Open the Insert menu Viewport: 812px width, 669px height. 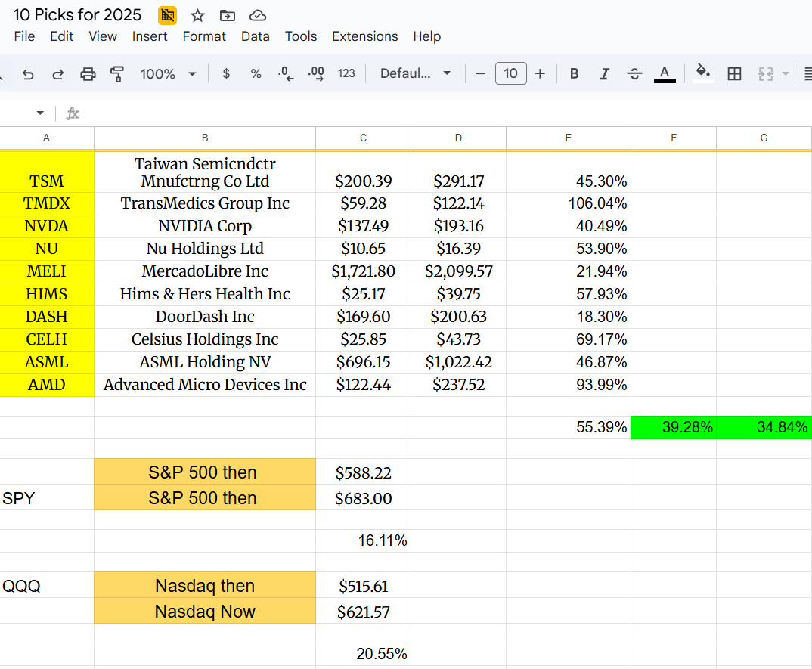[x=150, y=36]
